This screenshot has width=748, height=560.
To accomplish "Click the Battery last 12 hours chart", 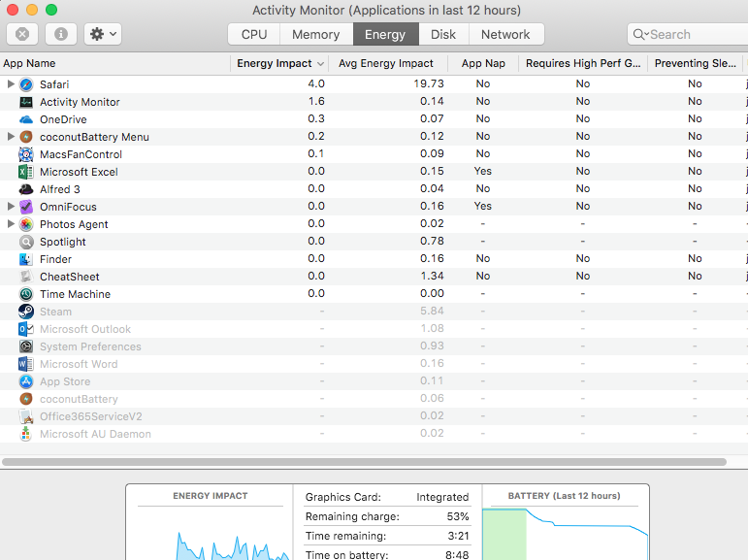I will [x=566, y=534].
